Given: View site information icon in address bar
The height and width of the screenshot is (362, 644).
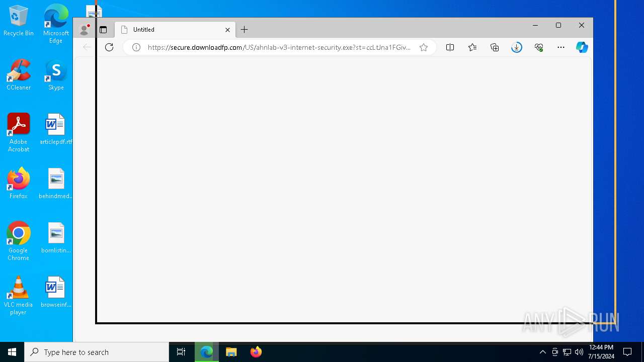Looking at the screenshot, I should [136, 47].
